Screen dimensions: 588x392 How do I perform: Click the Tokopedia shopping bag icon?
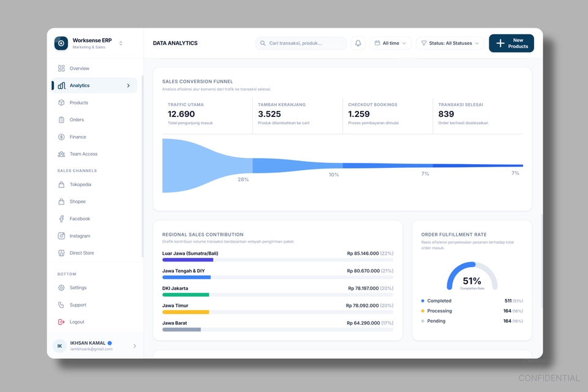(61, 184)
